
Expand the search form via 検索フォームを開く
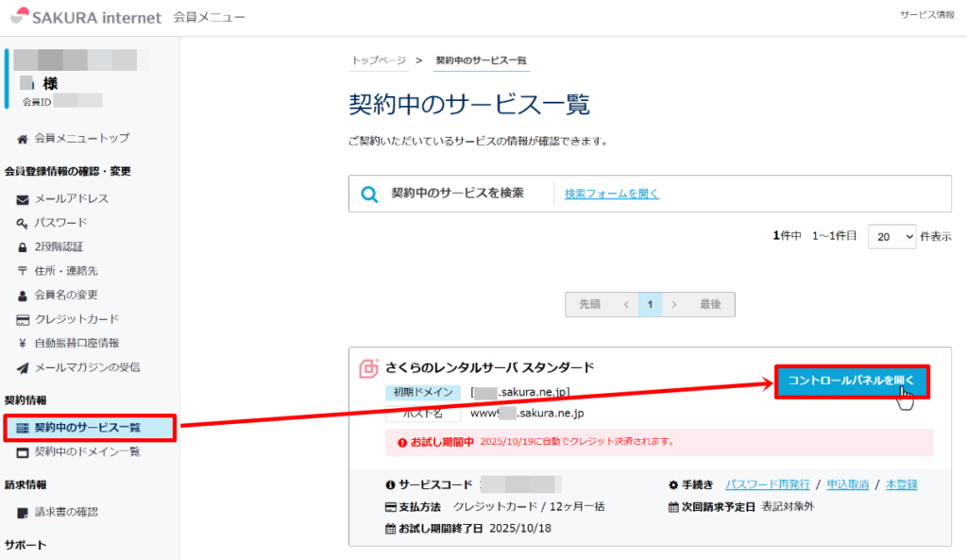pyautogui.click(x=611, y=194)
